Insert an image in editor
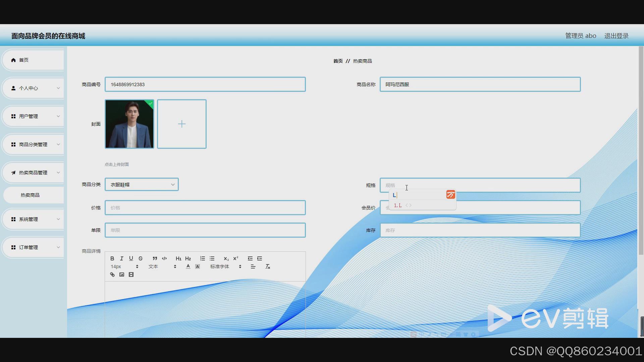This screenshot has height=362, width=644. click(122, 275)
